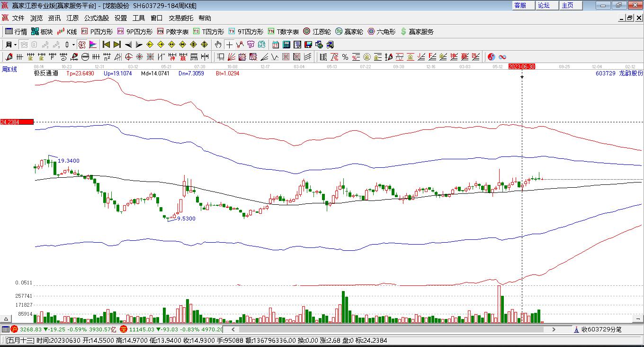Viewport: 644px width, 347px height.
Task: Open the 文件 menu
Action: click(x=18, y=18)
